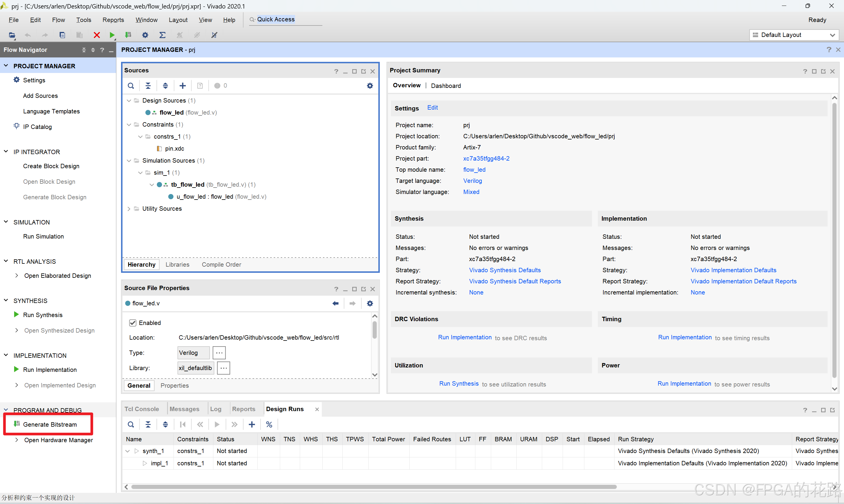Select pin.xdc in the Sources tree

175,149
